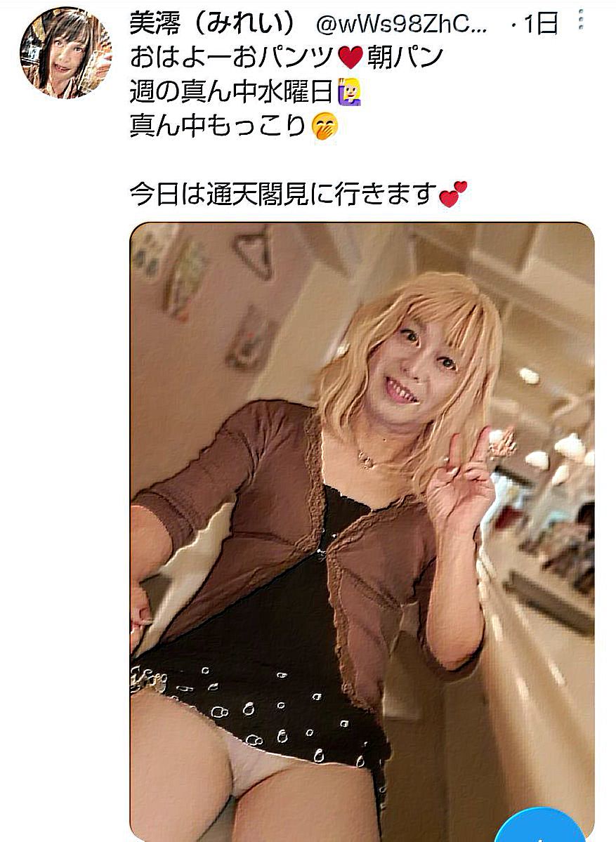Click the @wWs98ZhC... username handle
Image resolution: width=616 pixels, height=842 pixels.
click(x=402, y=24)
